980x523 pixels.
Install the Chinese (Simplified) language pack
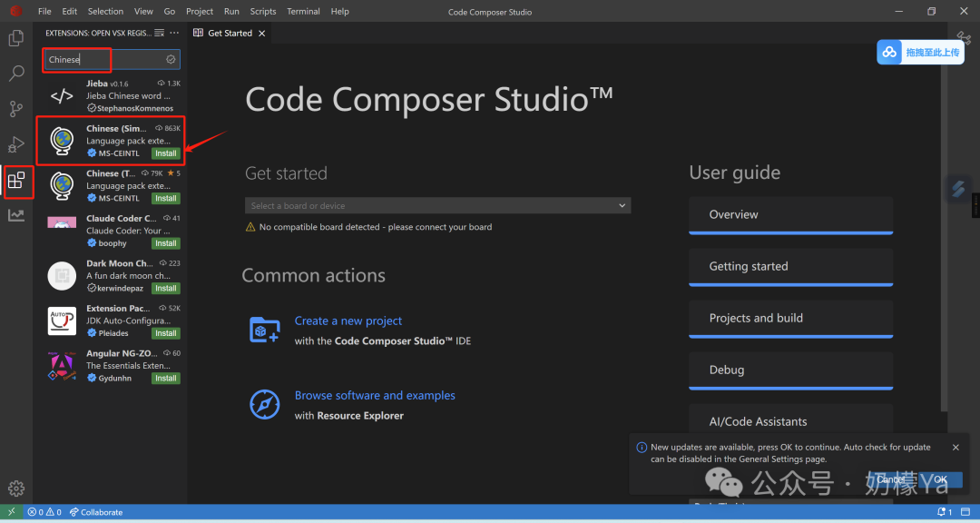166,153
